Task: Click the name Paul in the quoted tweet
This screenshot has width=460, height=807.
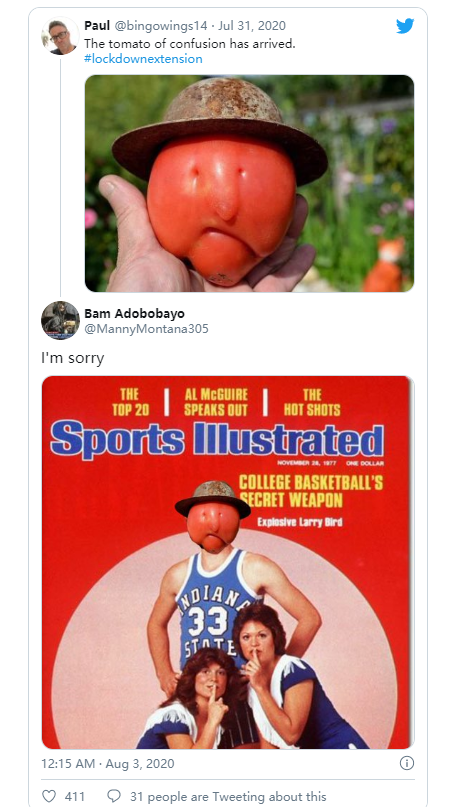Action: coord(97,26)
